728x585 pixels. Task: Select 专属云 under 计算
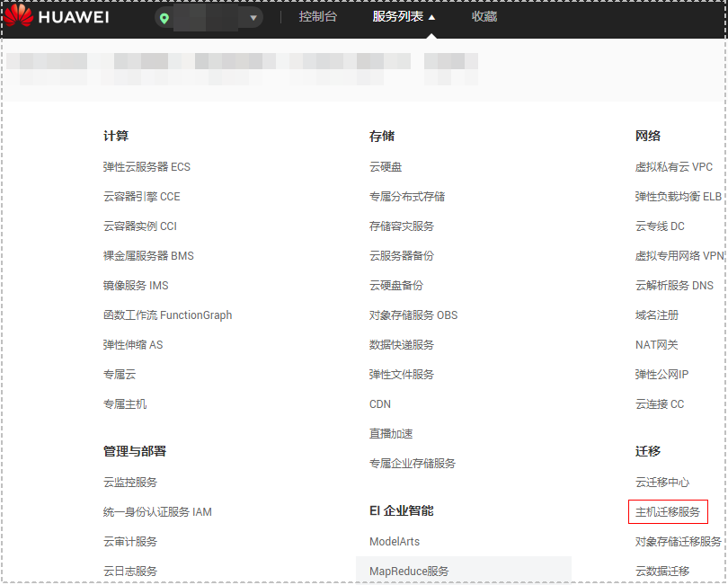click(x=120, y=375)
